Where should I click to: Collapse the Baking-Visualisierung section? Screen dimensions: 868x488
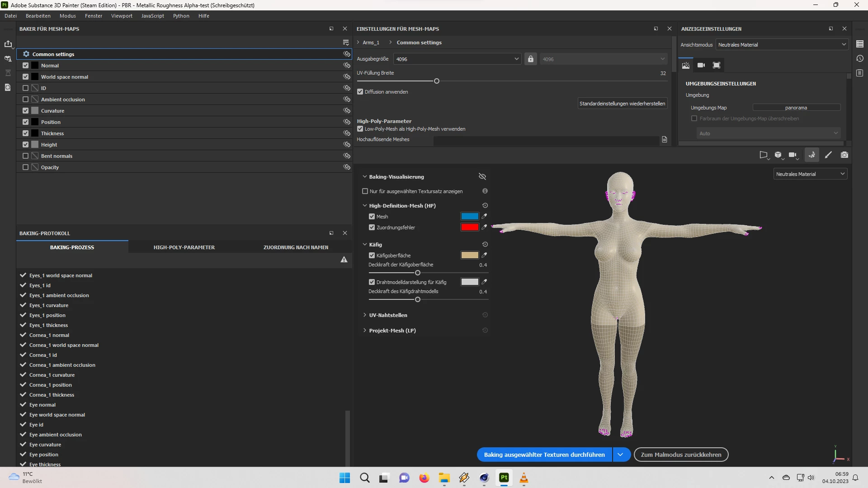(x=365, y=177)
